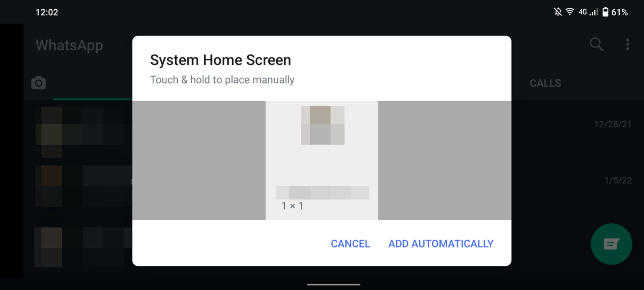Tap the bottom navigation gesture handle
The height and width of the screenshot is (290, 644).
(x=334, y=285)
